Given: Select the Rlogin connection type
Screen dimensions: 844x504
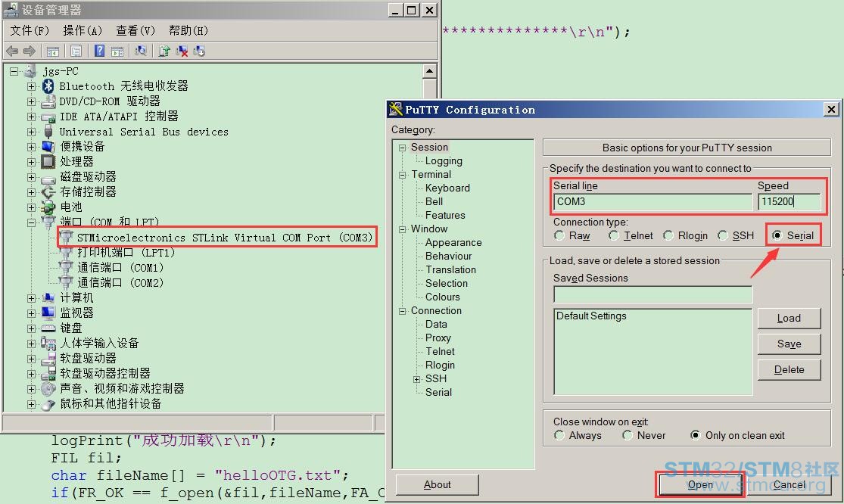Looking at the screenshot, I should point(668,235).
